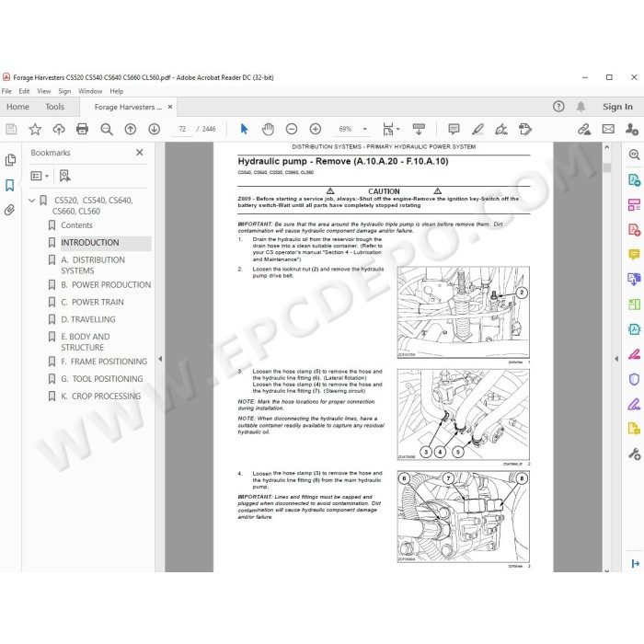The height and width of the screenshot is (644, 644).
Task: Collapse right tools pane arrow
Action: tap(616, 359)
